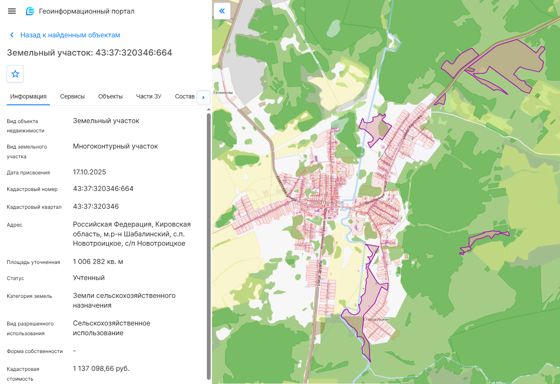Screen dimensions: 560x384
Task: Go back via Назад к найденным объектам
Action: [x=70, y=35]
